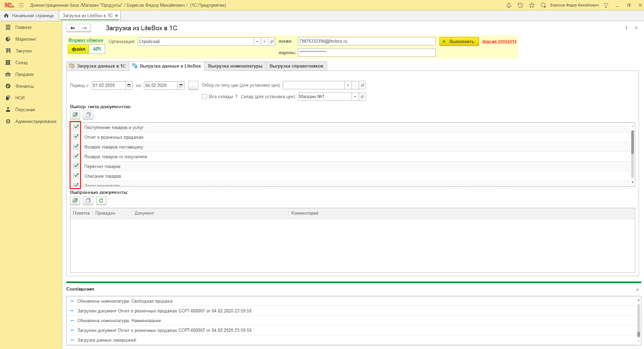The height and width of the screenshot is (349, 644).
Task: Check all selected documents icon
Action: tap(75, 201)
